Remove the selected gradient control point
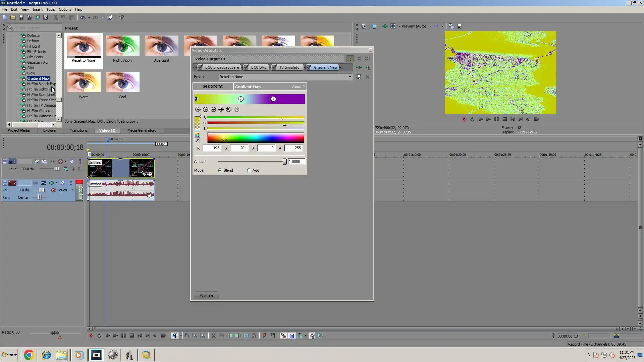The image size is (644, 362). tap(206, 110)
